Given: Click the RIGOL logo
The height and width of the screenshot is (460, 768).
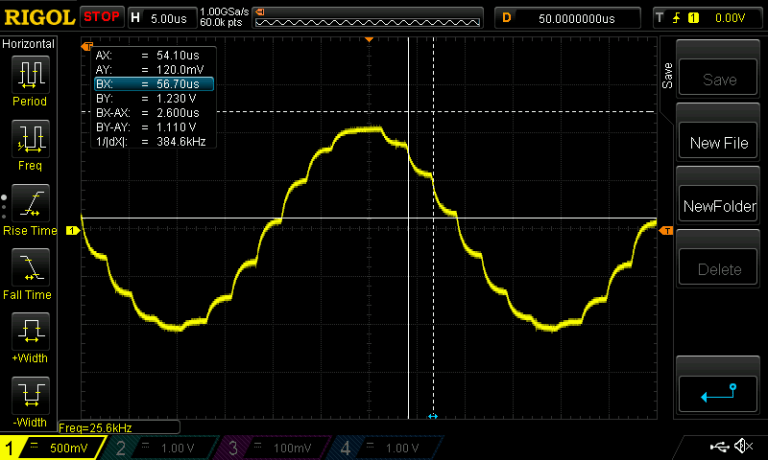Looking at the screenshot, I should (x=39, y=18).
